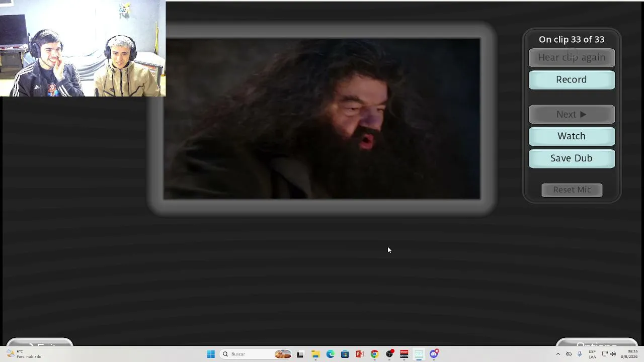Switch the ESP LAA keyboard language
This screenshot has width=644, height=362.
(x=592, y=354)
